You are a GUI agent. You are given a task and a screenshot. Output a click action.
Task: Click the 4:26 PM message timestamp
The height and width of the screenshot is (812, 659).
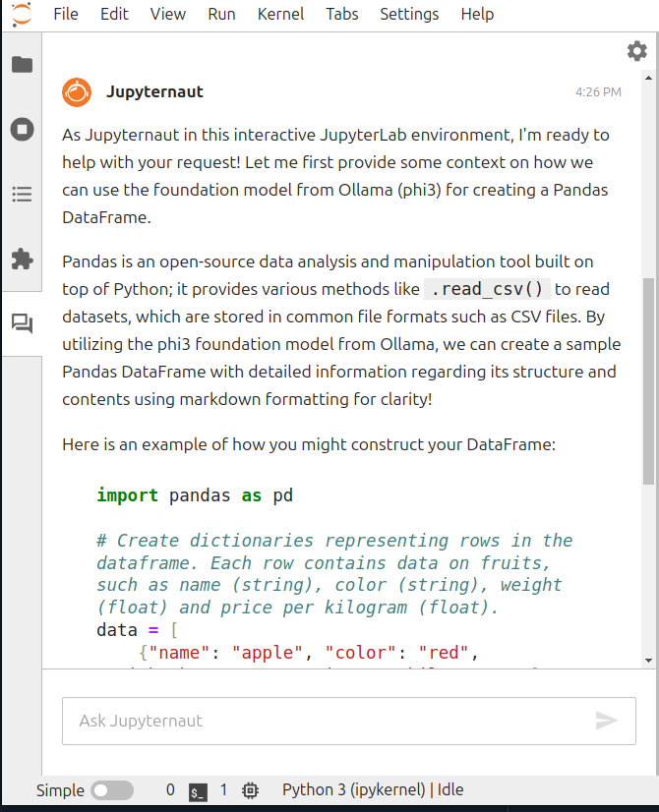coord(598,92)
